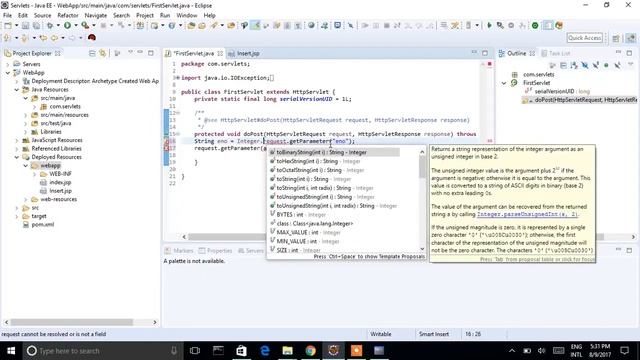Click the New file toolbar icon
Image resolution: width=640 pixels, height=360 pixels.
[8, 26]
